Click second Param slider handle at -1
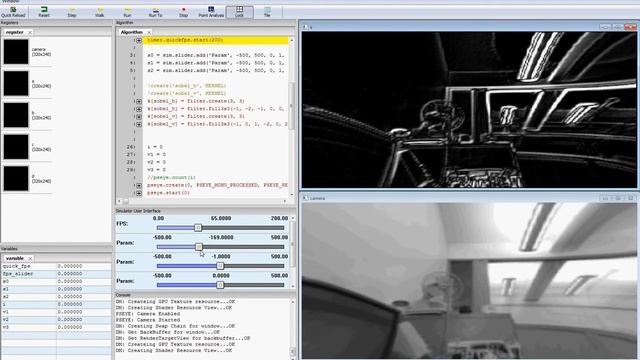The image size is (640, 360). (x=220, y=266)
